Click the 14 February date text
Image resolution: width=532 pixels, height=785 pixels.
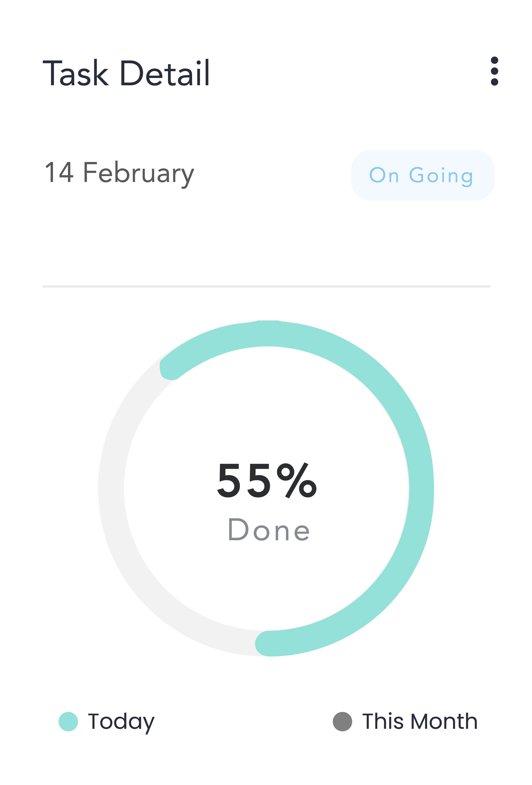coord(119,173)
